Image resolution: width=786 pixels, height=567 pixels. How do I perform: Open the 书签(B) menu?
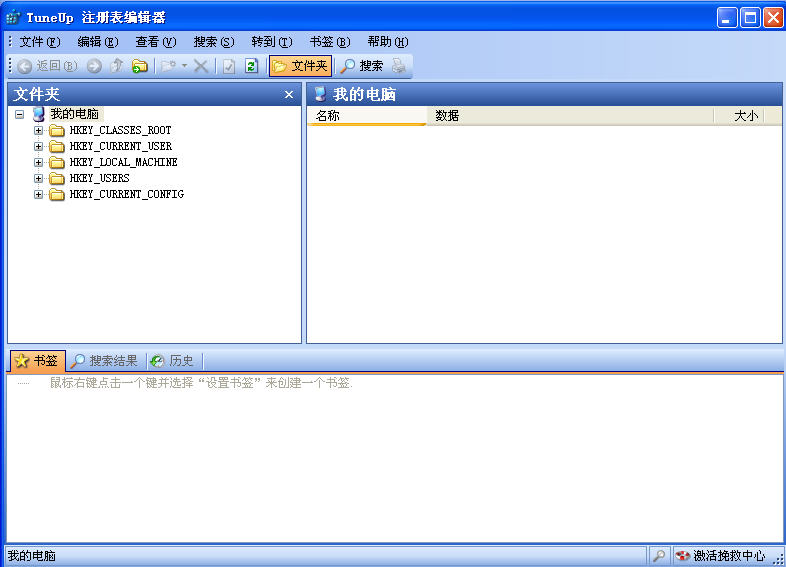(x=330, y=42)
